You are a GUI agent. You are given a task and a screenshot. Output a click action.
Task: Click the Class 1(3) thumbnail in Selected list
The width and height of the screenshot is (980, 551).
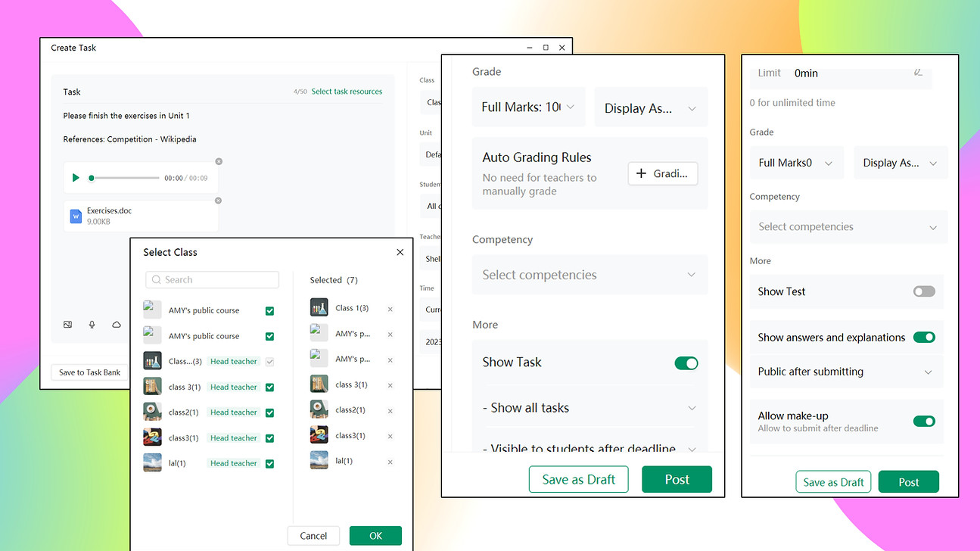point(319,307)
